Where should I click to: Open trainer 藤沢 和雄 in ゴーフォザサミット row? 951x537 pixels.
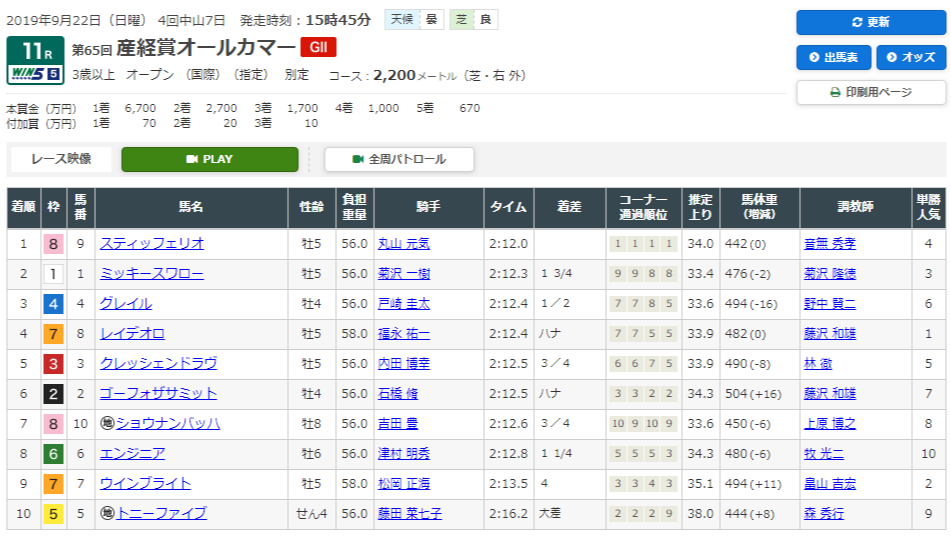coord(830,394)
